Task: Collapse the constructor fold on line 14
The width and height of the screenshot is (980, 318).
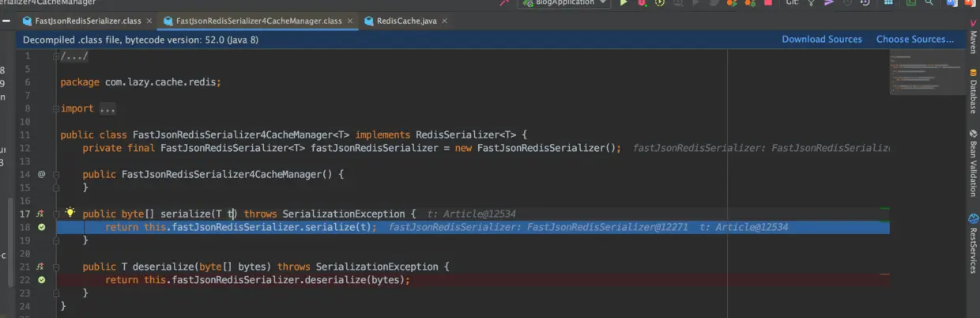Action: pos(56,174)
